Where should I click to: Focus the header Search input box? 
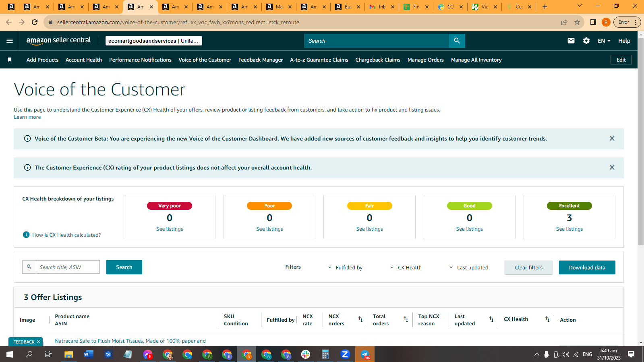point(377,41)
